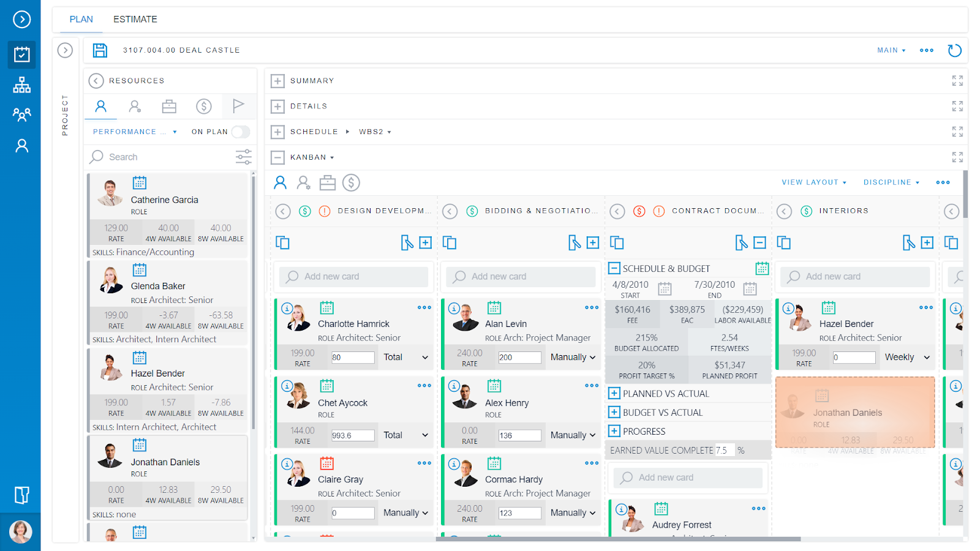The height and width of the screenshot is (551, 980).
Task: Click Add new card field in Design Development
Action: pyautogui.click(x=354, y=277)
